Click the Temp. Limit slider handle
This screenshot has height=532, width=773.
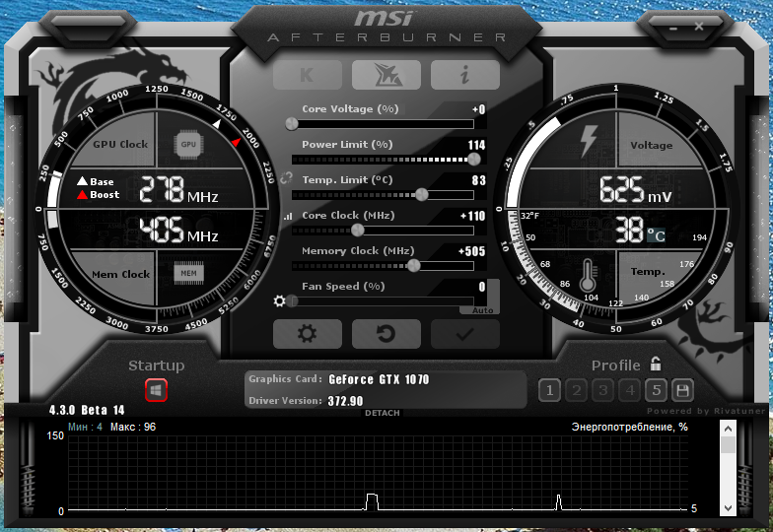422,195
